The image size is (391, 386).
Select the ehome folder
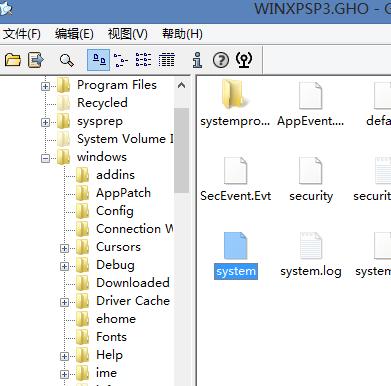click(116, 319)
